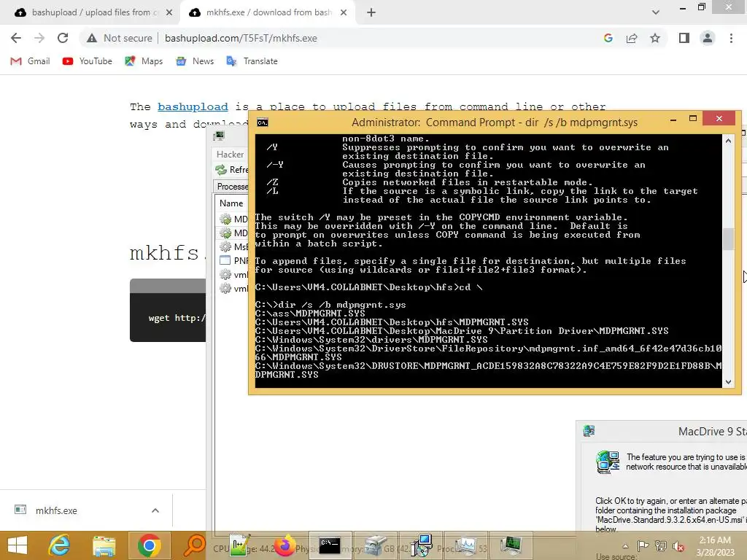Go back in Chrome browser

coord(16,38)
